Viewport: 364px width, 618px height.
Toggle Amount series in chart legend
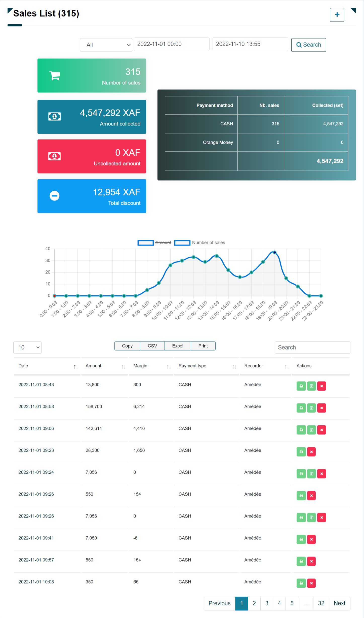tap(154, 243)
